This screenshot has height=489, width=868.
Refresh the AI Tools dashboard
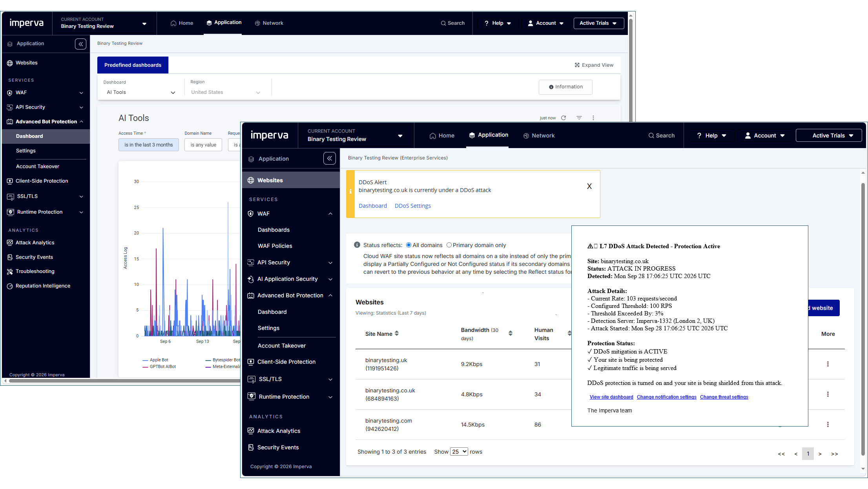(563, 118)
